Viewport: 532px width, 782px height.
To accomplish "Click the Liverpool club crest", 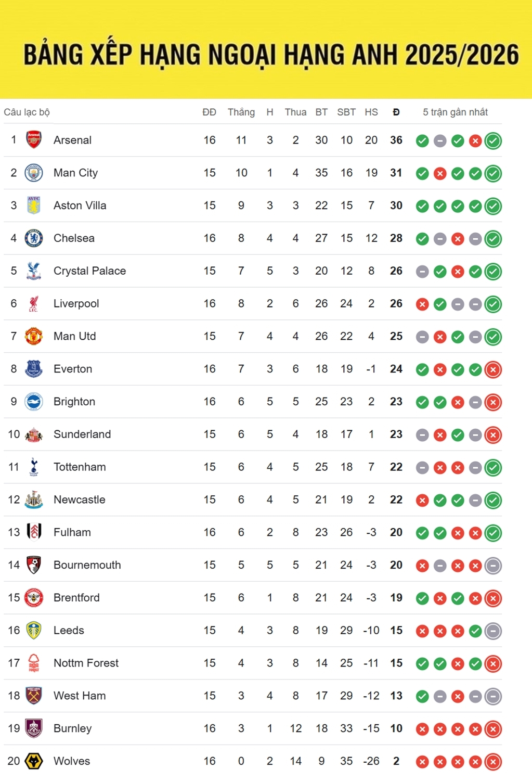I will coord(34,303).
